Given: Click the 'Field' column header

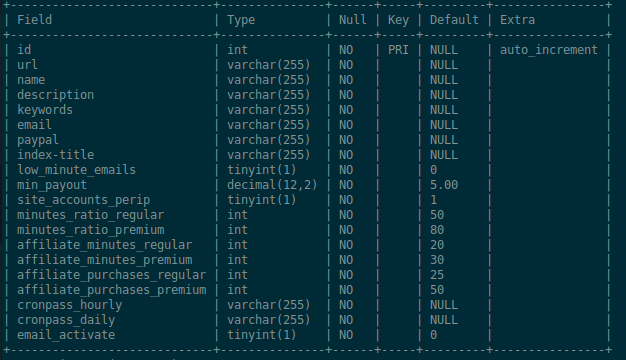Looking at the screenshot, I should pyautogui.click(x=34, y=20).
